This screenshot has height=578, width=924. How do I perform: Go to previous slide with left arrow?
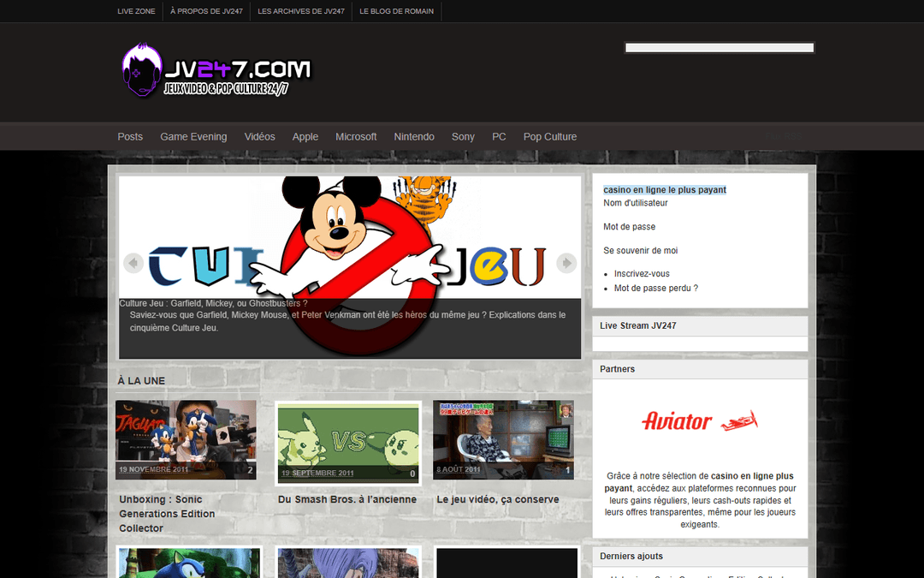pyautogui.click(x=133, y=263)
